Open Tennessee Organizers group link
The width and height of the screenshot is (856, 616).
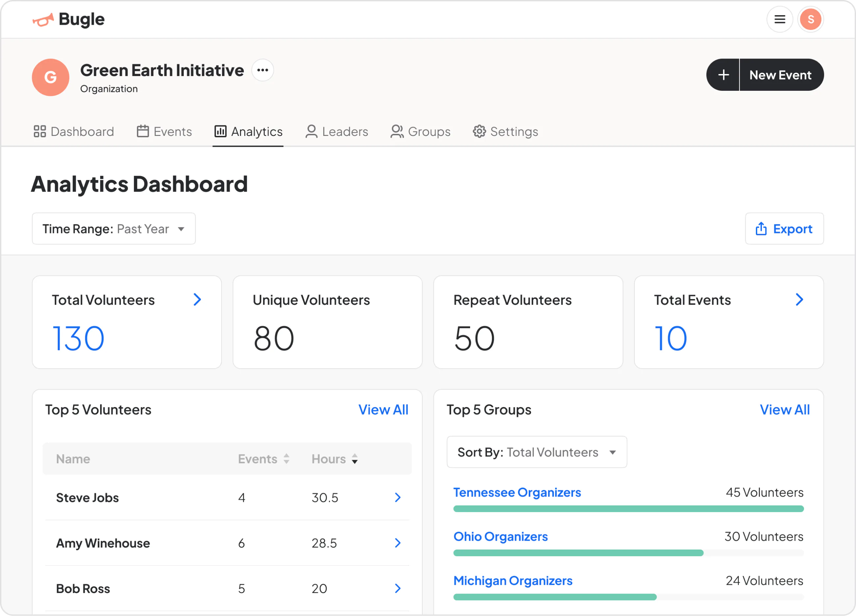click(517, 492)
